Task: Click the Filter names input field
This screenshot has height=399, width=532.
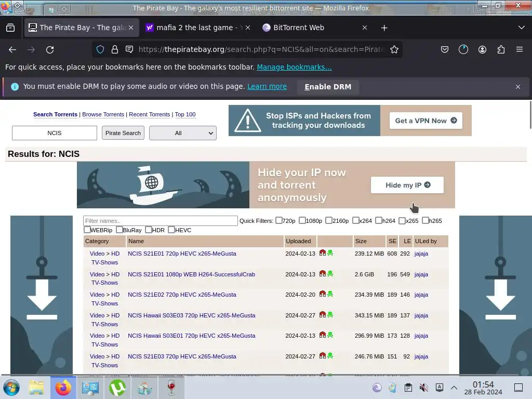Action: 160,221
